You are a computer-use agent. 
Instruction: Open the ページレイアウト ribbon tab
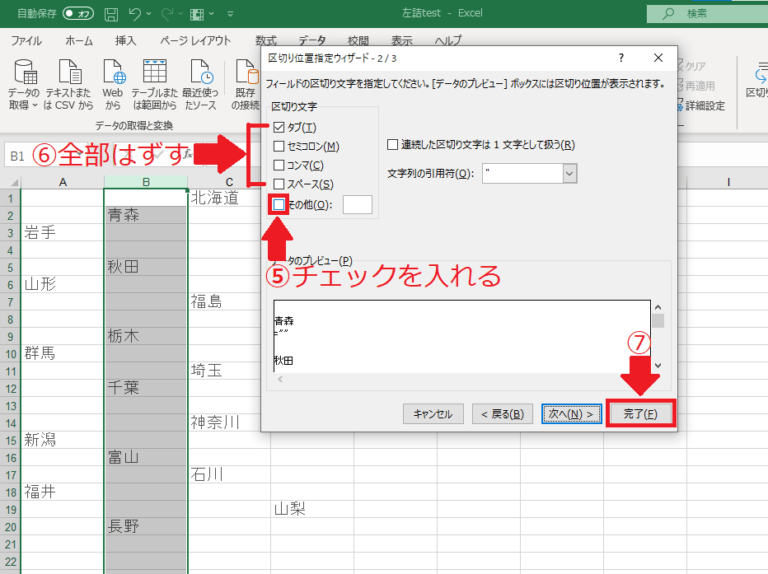click(x=195, y=40)
